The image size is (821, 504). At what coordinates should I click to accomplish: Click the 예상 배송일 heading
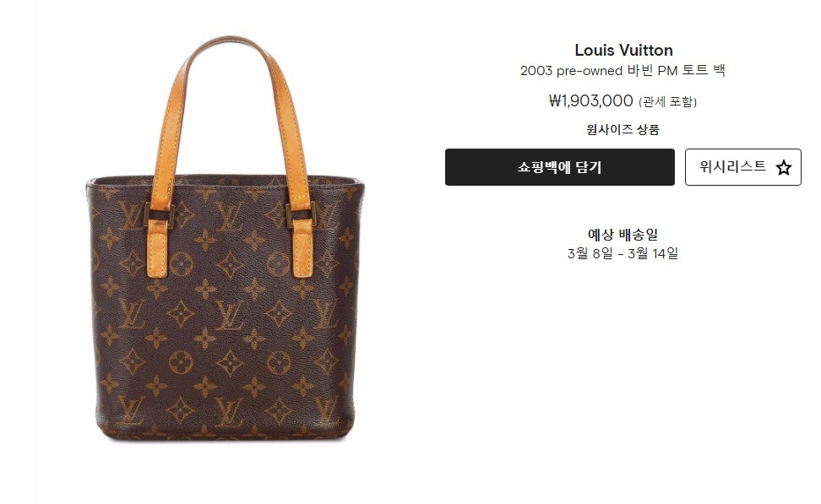click(x=623, y=235)
